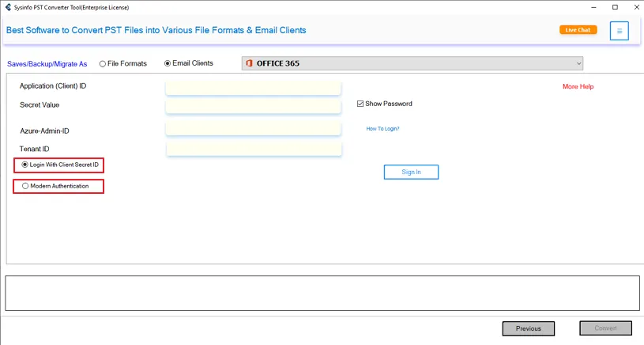Open the Live Chat button
644x345 pixels.
click(x=578, y=29)
